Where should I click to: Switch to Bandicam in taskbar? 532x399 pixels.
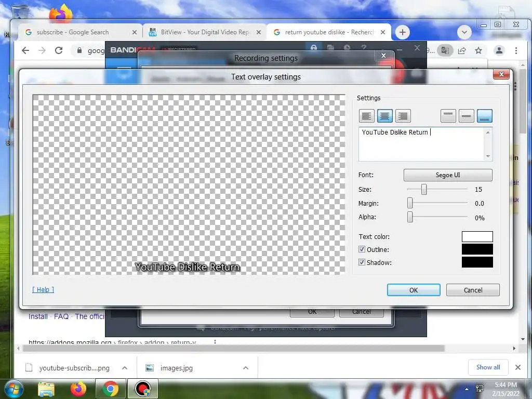click(x=143, y=389)
